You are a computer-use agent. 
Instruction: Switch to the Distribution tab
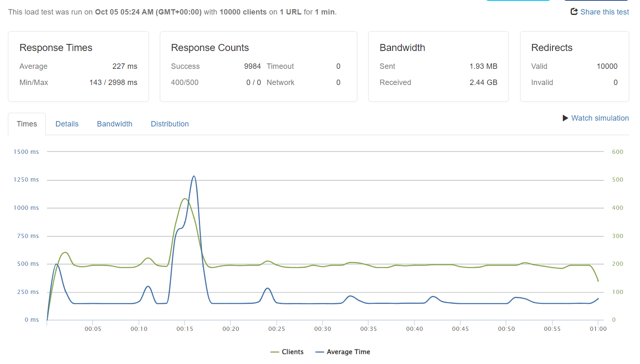tap(170, 124)
